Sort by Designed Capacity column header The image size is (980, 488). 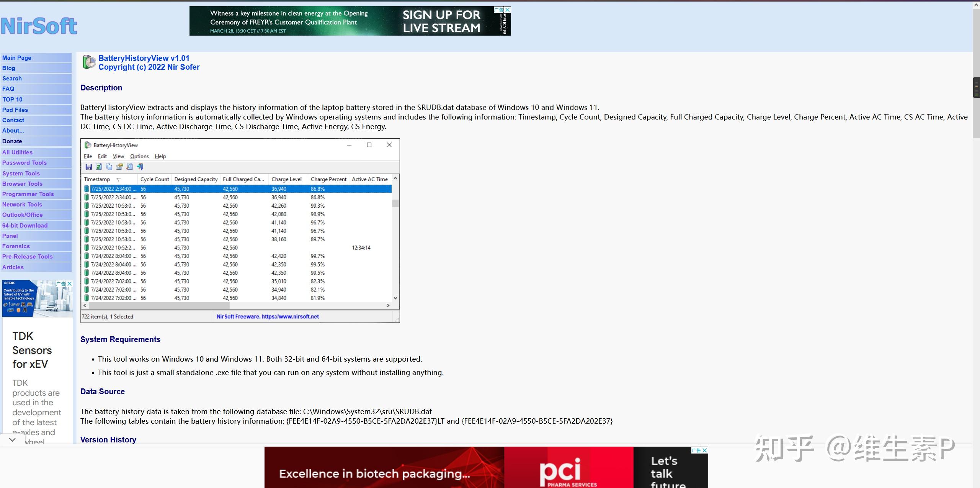196,179
